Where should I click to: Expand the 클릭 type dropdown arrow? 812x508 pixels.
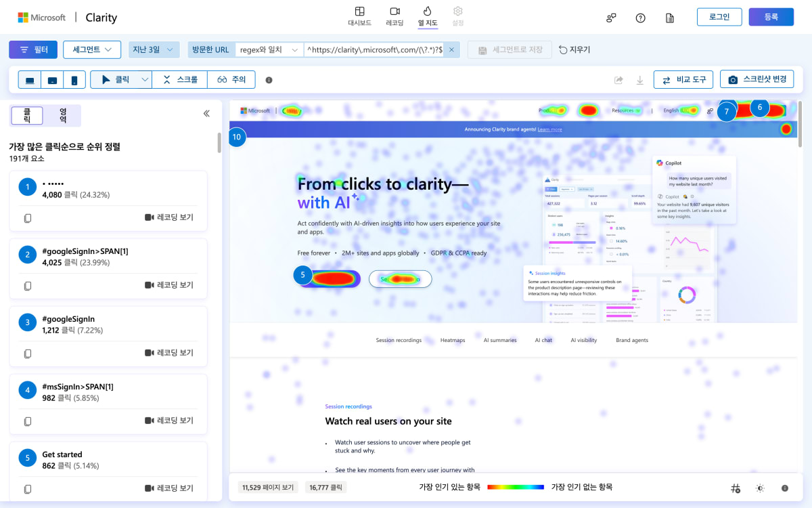(145, 80)
